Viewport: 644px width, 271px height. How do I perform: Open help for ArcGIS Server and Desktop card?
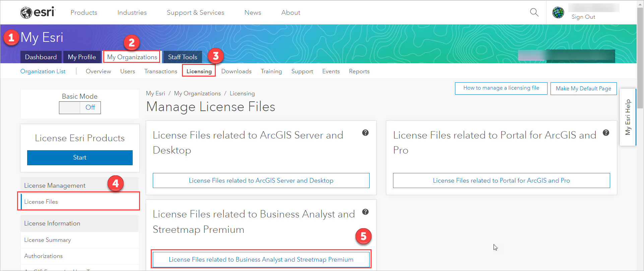pos(365,133)
